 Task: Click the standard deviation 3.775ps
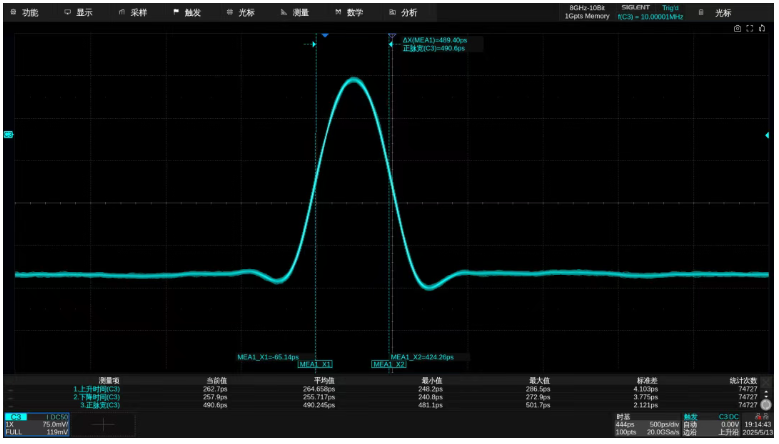click(x=646, y=397)
